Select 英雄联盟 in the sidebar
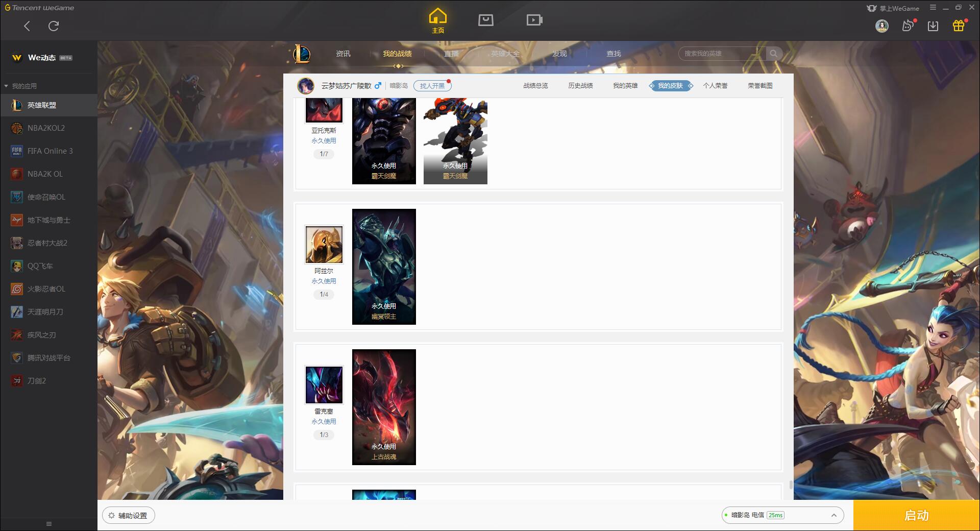980x531 pixels. click(x=48, y=105)
